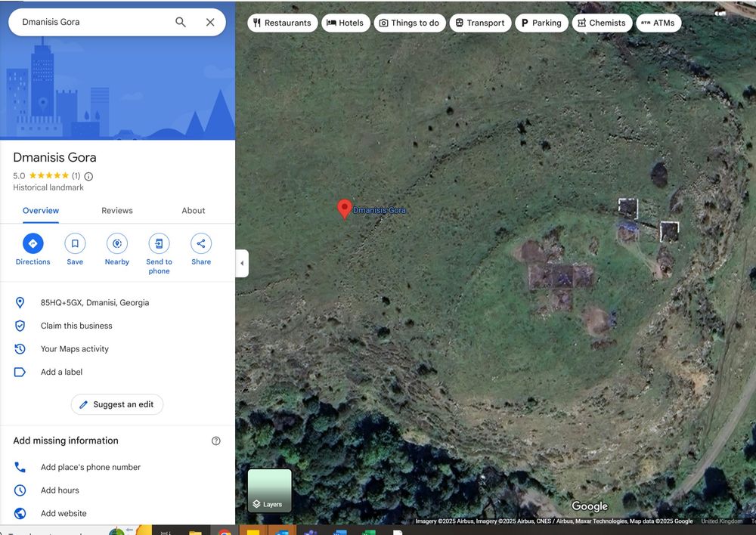This screenshot has width=756, height=535.
Task: Select the Hotels category chip
Action: tap(345, 23)
